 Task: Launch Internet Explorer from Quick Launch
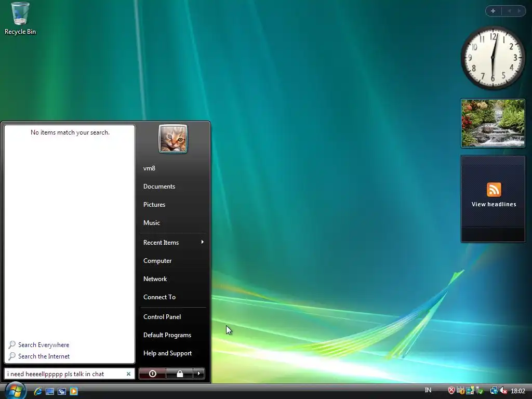(38, 391)
